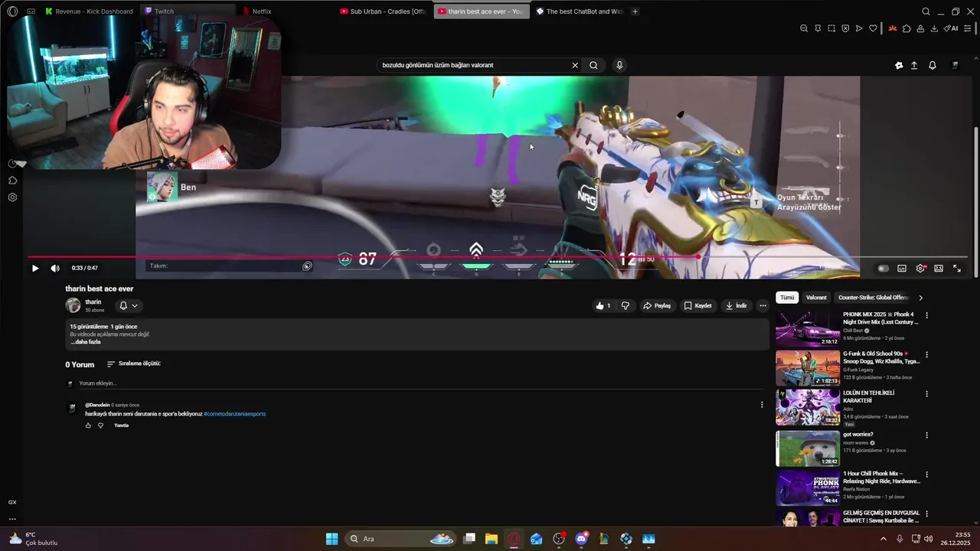Select the Tümü filter chip

(787, 298)
